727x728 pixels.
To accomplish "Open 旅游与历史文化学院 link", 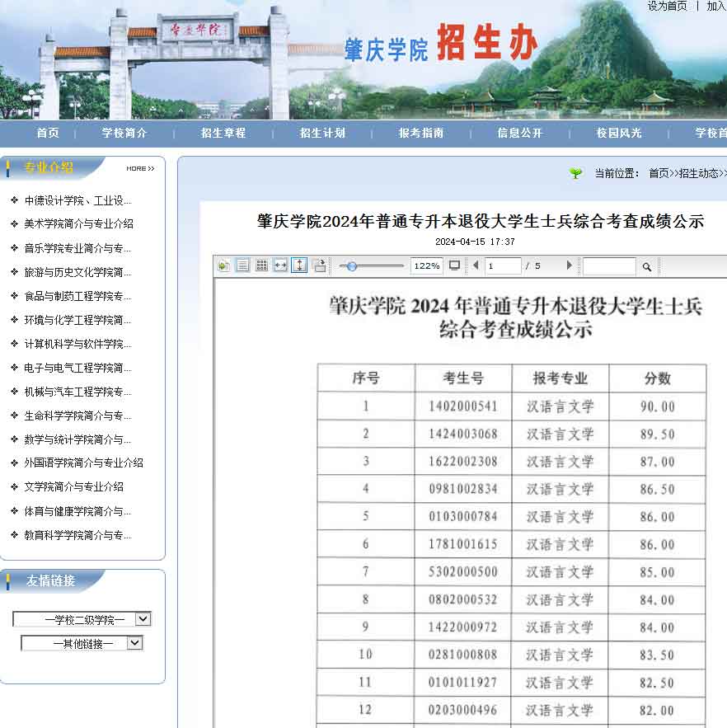I will coord(77,272).
